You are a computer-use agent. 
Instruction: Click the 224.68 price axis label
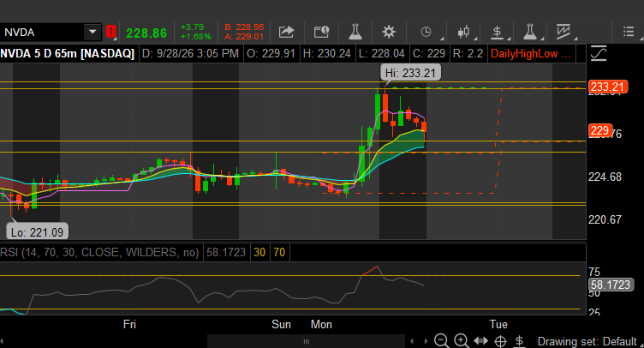(605, 177)
